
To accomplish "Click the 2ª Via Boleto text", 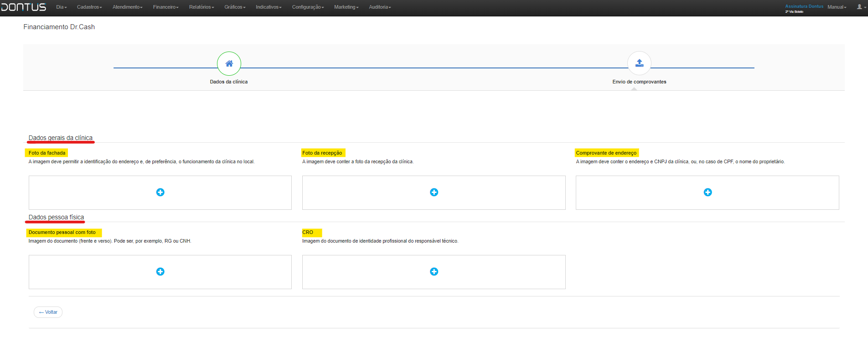I will click(x=794, y=12).
